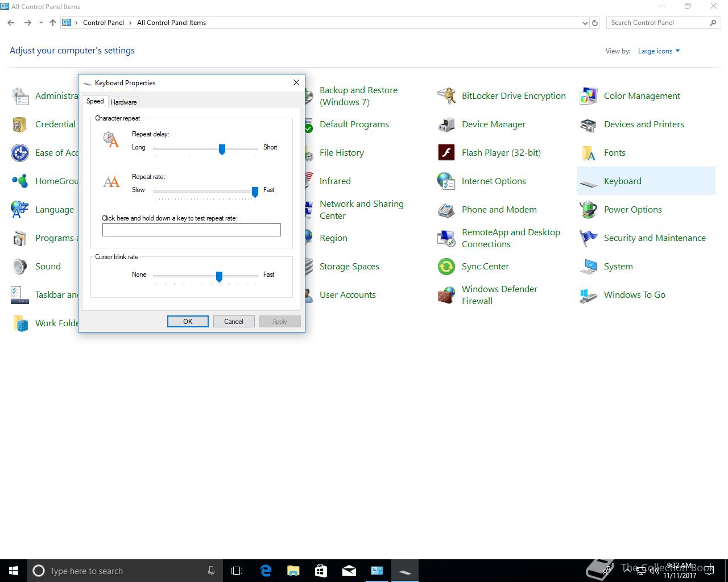Screen dimensions: 728x582
Task: Launch Microsoft Edge from the taskbar
Action: [266, 571]
